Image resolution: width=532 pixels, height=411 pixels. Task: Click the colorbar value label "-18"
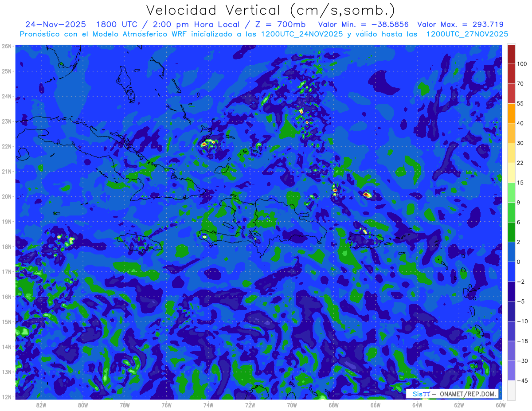522,341
